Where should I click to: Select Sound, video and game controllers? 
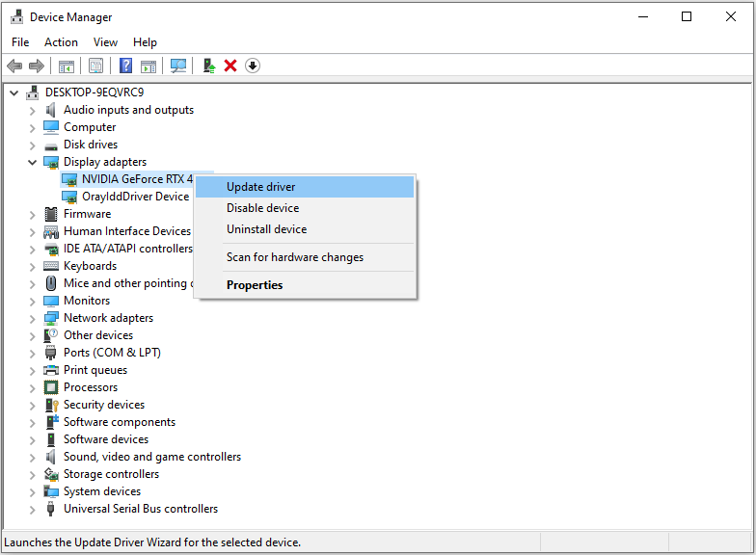click(152, 457)
